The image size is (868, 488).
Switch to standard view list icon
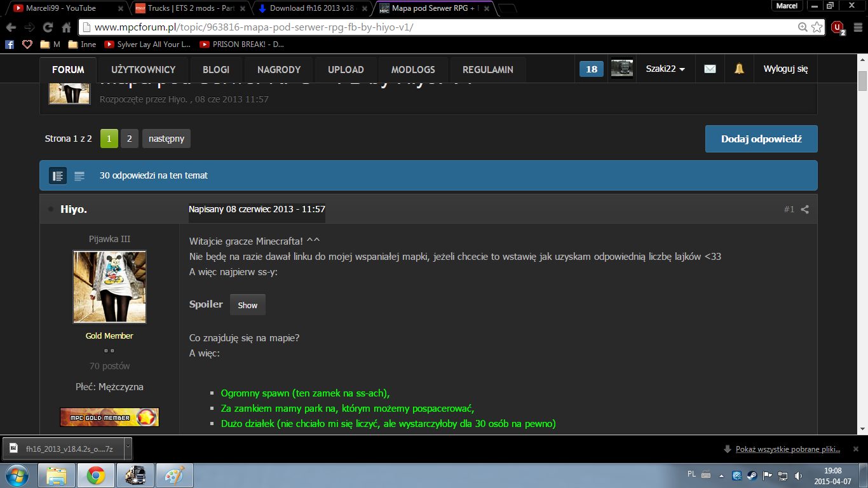pyautogui.click(x=58, y=176)
